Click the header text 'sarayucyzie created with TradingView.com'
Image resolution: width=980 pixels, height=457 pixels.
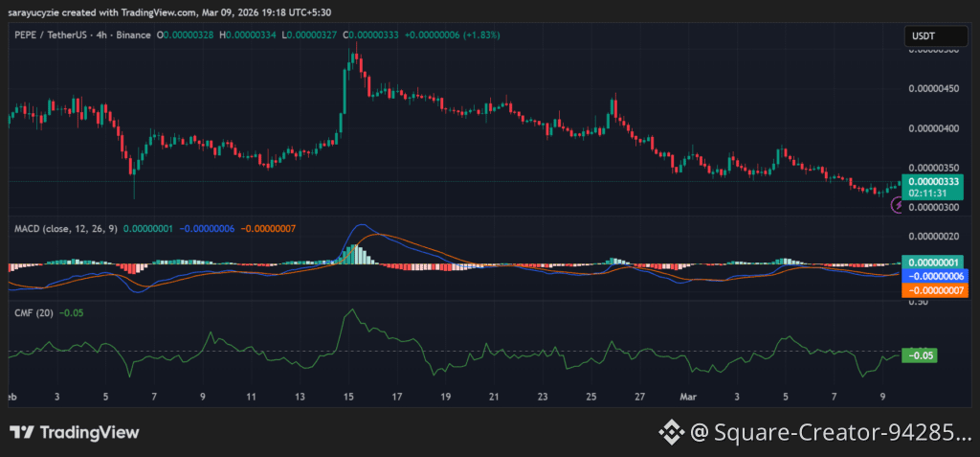(x=101, y=11)
